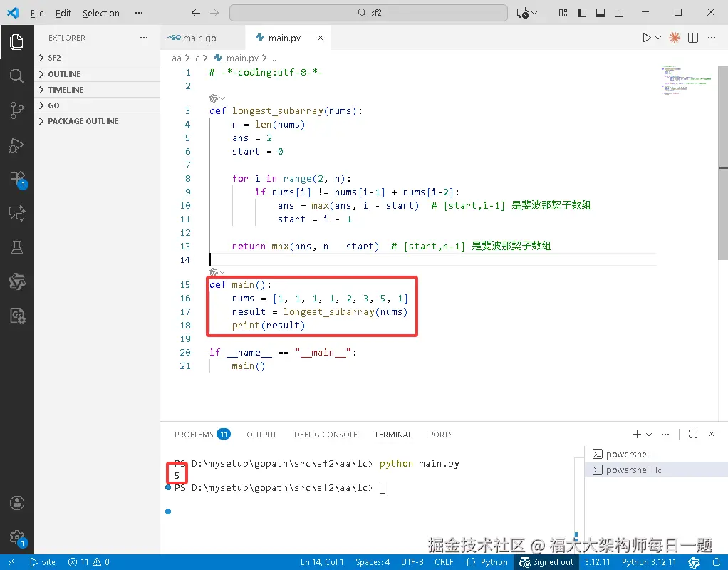The height and width of the screenshot is (570, 728).
Task: Click the editor minimap code overview
Action: [687, 80]
